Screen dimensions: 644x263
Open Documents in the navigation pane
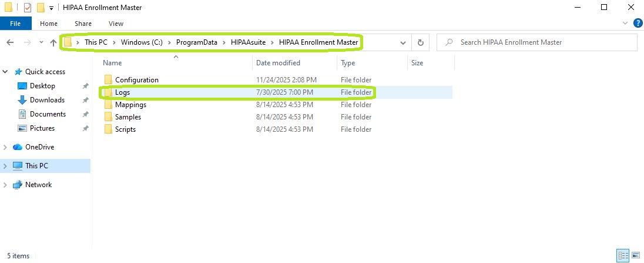tap(48, 114)
